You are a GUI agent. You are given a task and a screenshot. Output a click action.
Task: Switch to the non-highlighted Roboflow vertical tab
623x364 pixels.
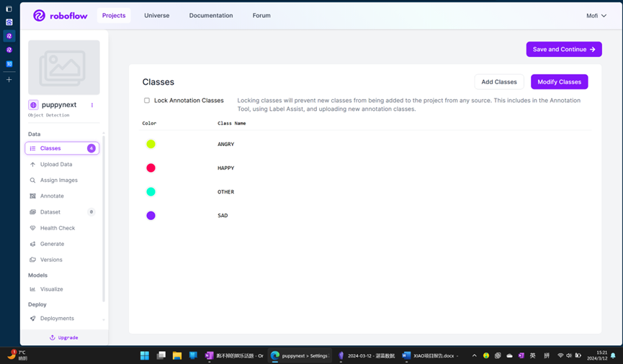9,50
